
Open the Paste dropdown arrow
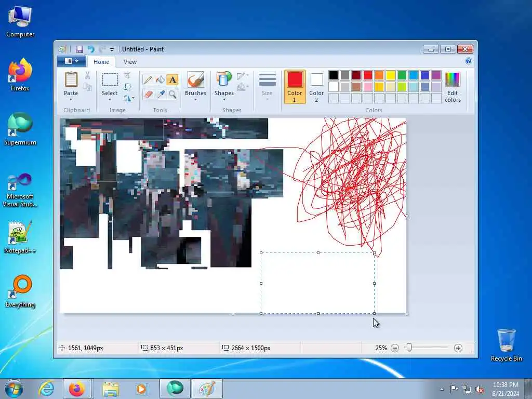click(x=71, y=99)
